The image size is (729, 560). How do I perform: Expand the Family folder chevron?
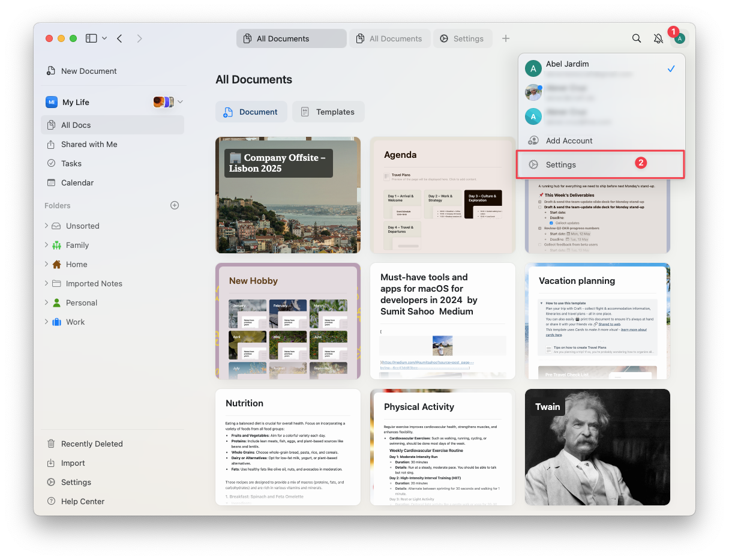pos(46,245)
